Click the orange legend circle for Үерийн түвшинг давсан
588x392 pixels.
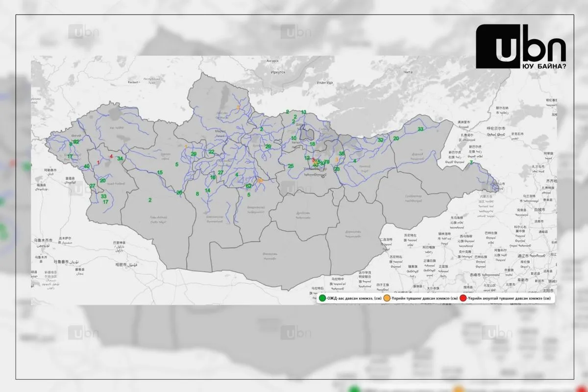click(x=387, y=298)
